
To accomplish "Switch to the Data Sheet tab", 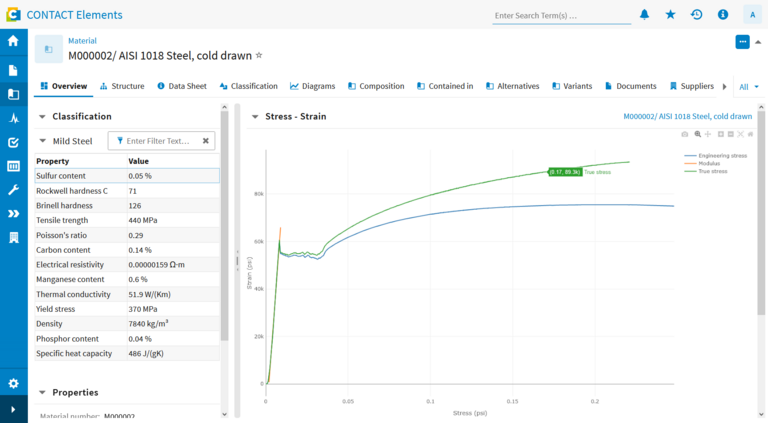I will (182, 86).
